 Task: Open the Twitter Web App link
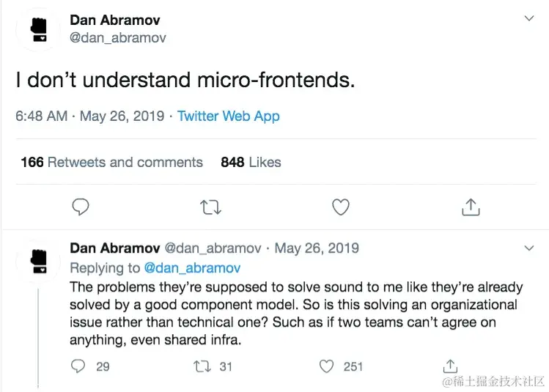(x=228, y=116)
